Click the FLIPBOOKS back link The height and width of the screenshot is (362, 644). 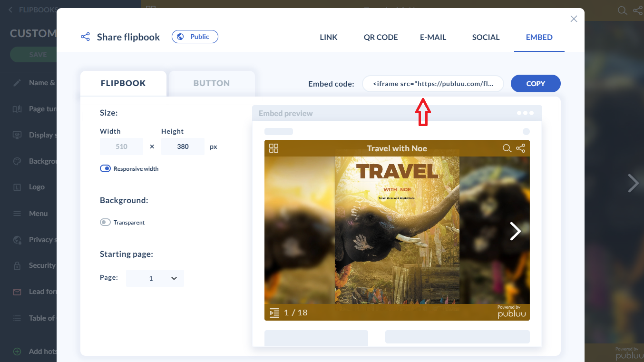tap(38, 10)
